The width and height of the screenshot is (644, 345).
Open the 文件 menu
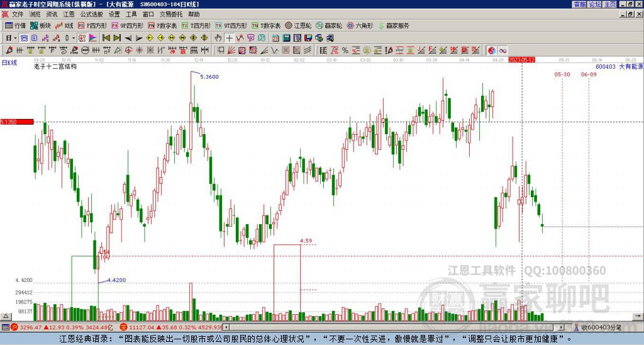coord(18,14)
